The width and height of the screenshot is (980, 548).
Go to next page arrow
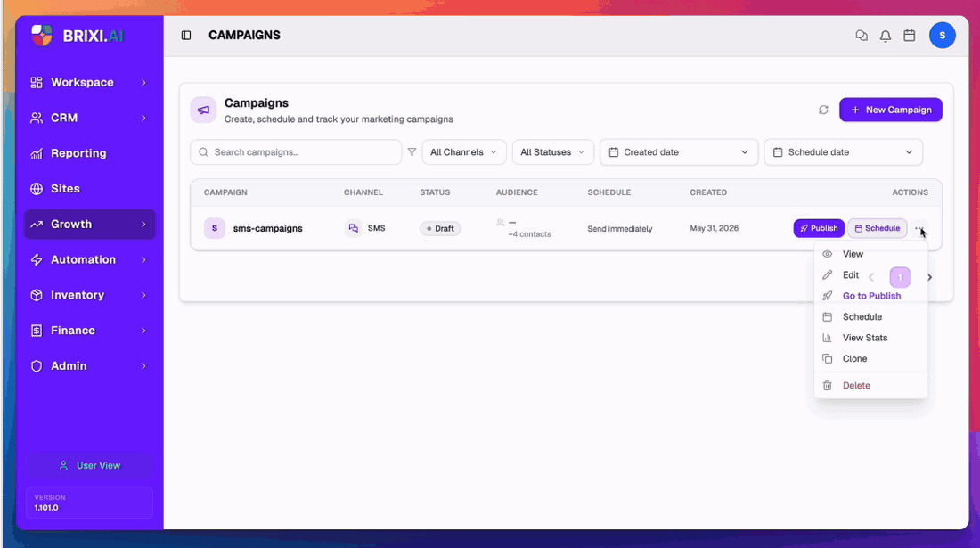[x=929, y=277]
